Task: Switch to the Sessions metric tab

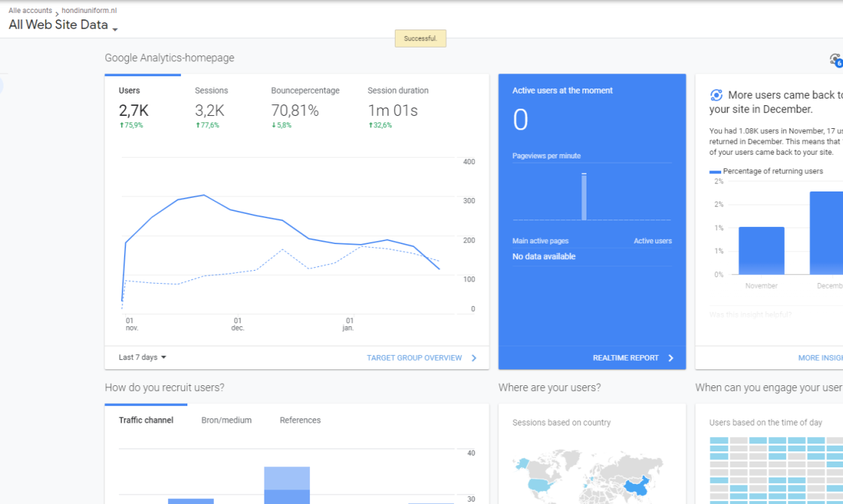Action: click(x=211, y=91)
